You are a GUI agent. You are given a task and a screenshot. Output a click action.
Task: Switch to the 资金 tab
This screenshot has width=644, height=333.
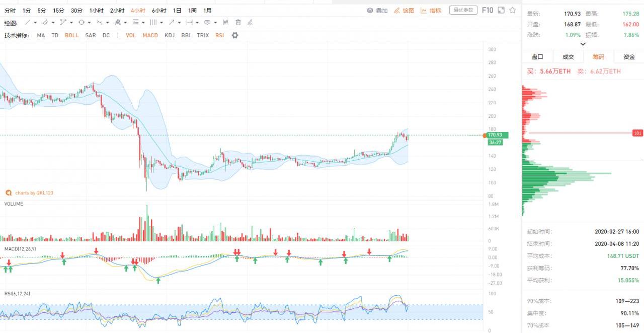[629, 57]
